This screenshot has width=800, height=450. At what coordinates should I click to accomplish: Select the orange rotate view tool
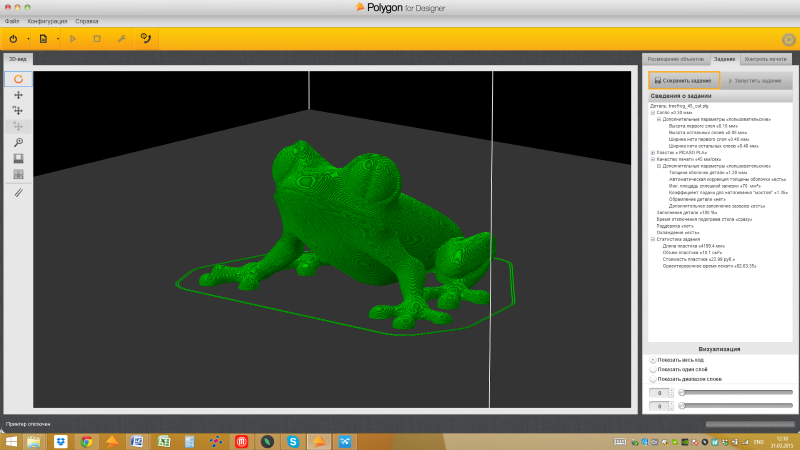tap(18, 79)
